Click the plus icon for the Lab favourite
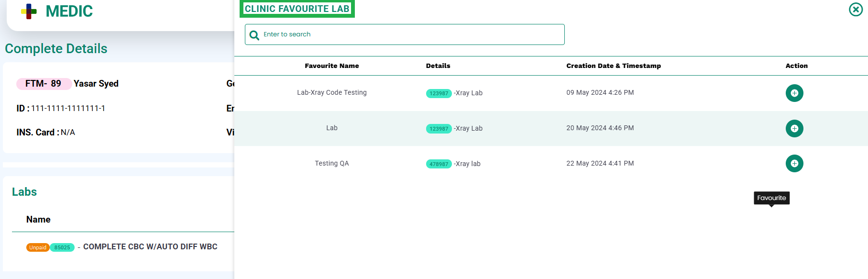 pos(794,128)
